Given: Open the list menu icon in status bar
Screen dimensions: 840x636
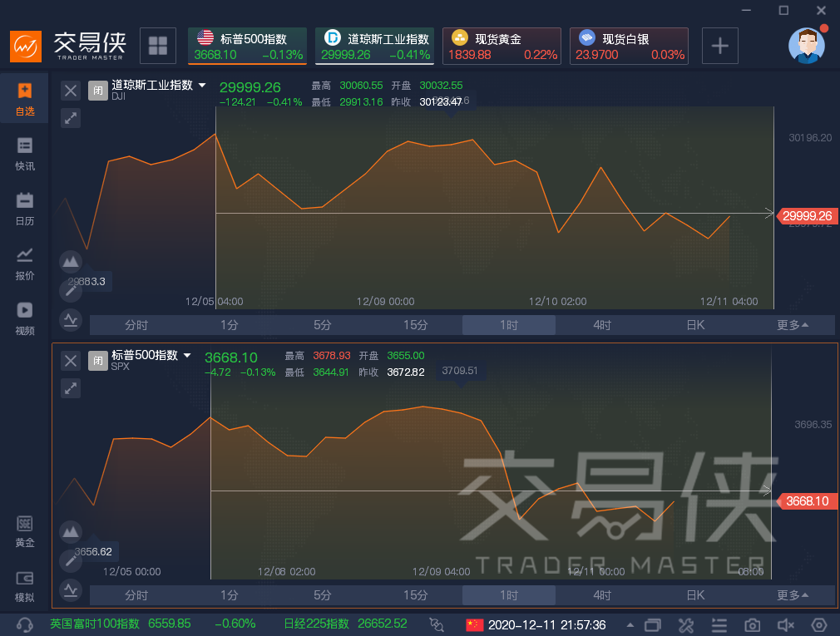Looking at the screenshot, I should click(719, 624).
